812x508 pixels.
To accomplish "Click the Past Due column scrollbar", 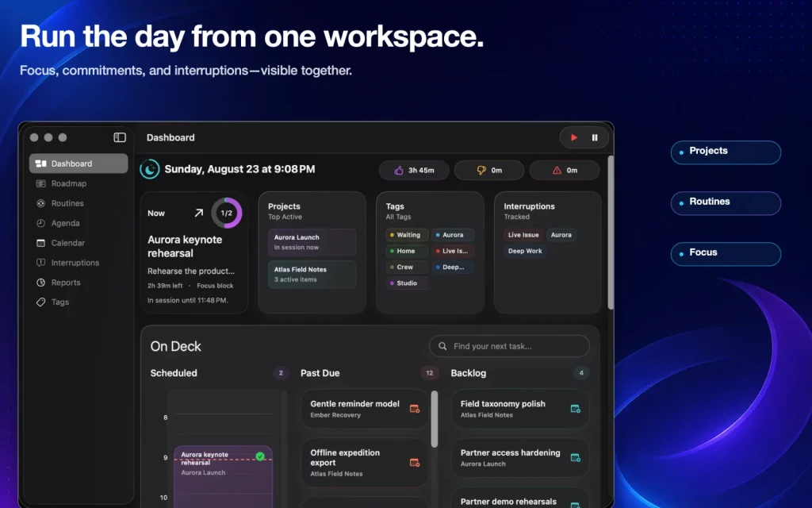I will pyautogui.click(x=435, y=419).
